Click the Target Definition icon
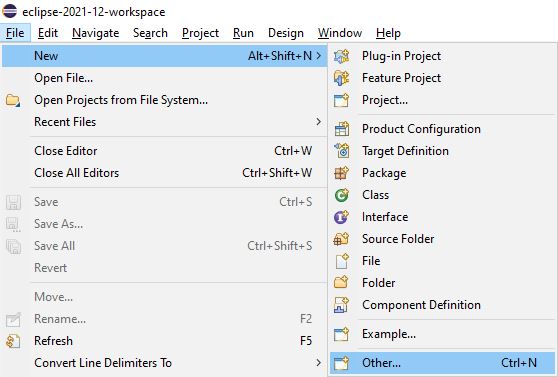558x377 pixels. coord(342,151)
